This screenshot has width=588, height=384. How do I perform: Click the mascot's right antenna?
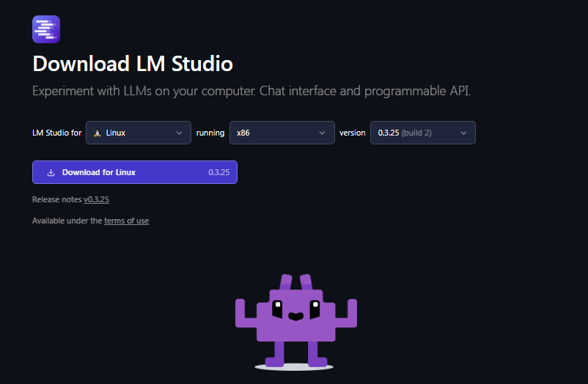[306, 282]
